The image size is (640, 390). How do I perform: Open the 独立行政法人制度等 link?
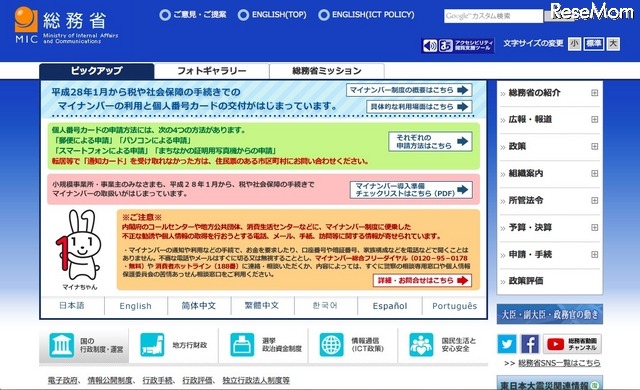(x=256, y=381)
